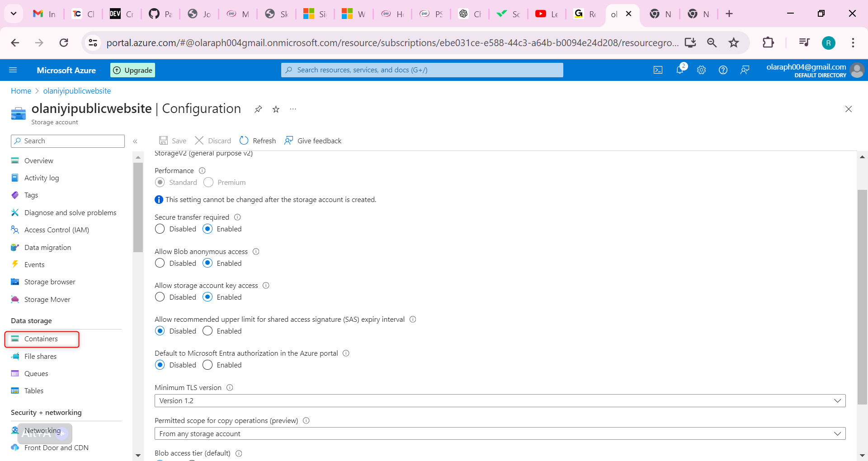Add olaniyipublicwebsite to favorites with the star
Viewport: 868px width, 461px height.
[x=276, y=109]
